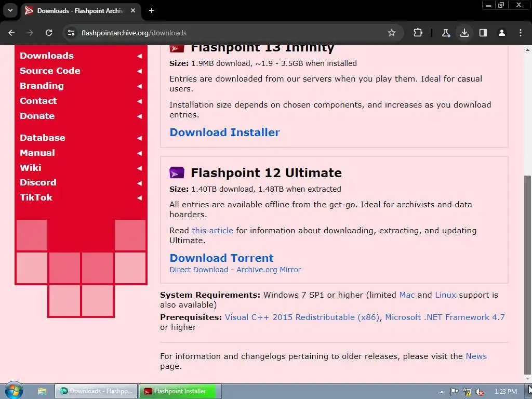This screenshot has width=532, height=399.
Task: Toggle the browser side panel icon
Action: (483, 33)
